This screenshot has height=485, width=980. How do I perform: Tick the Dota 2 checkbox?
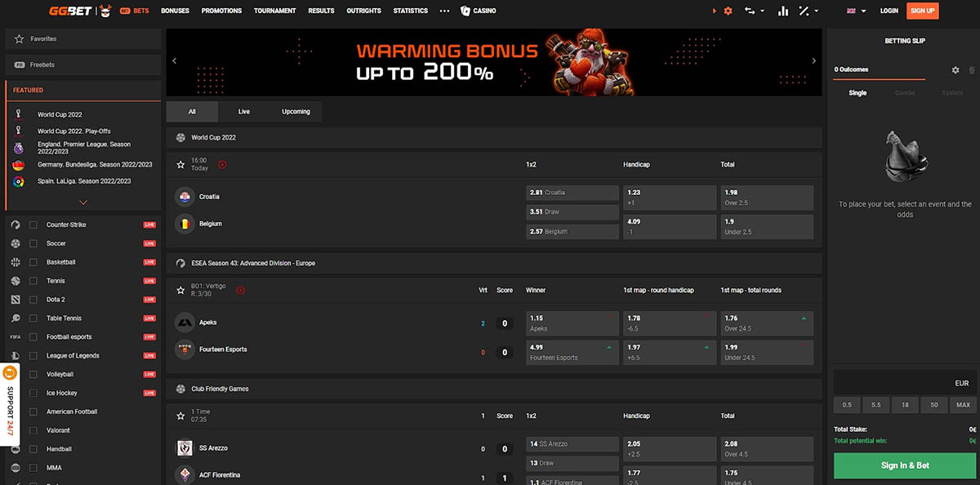(33, 300)
